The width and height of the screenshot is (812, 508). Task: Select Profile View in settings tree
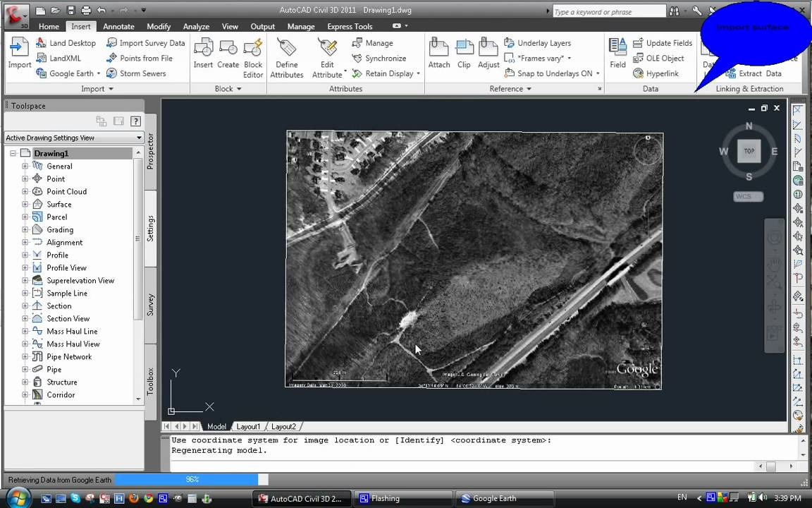66,267
